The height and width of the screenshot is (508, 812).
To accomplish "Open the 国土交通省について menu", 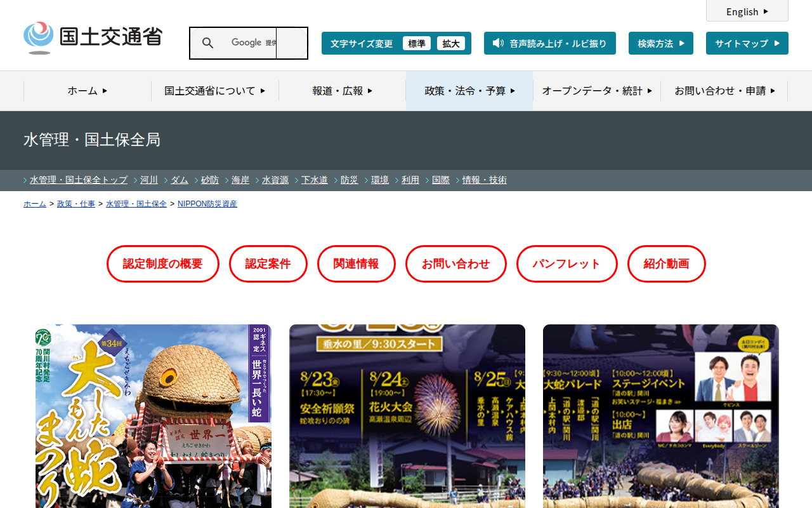I will pos(215,91).
